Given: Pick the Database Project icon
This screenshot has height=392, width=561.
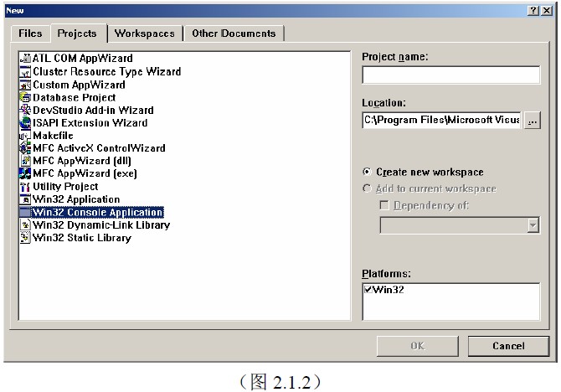Looking at the screenshot, I should point(25,97).
